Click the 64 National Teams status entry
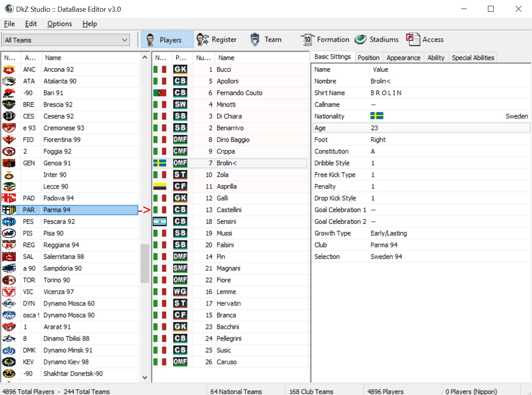The height and width of the screenshot is (395, 532). point(236,391)
